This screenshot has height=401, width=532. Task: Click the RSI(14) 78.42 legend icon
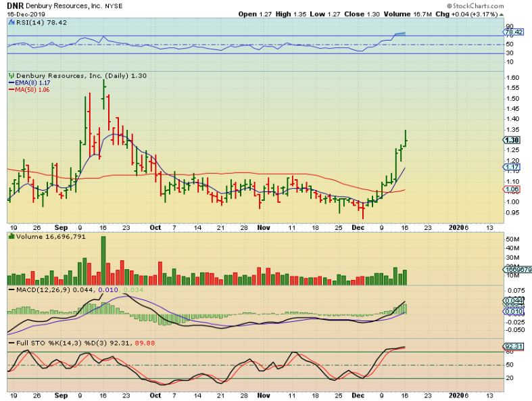pos(11,23)
